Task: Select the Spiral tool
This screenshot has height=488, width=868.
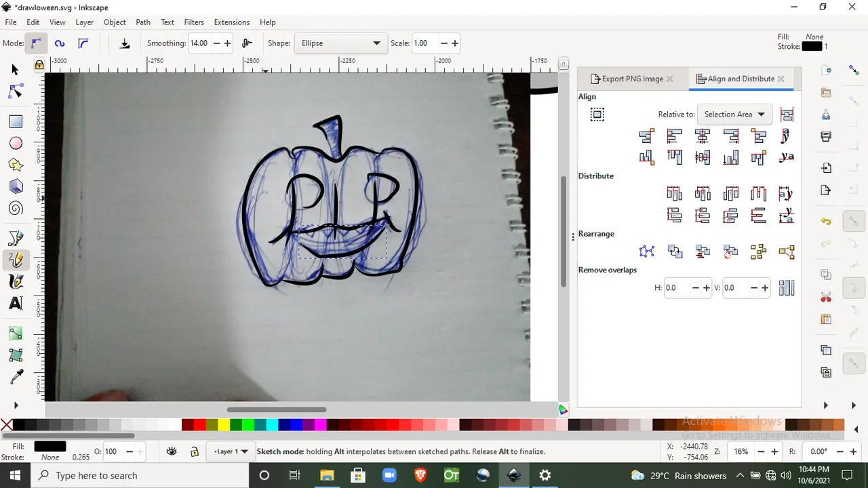Action: [16, 208]
